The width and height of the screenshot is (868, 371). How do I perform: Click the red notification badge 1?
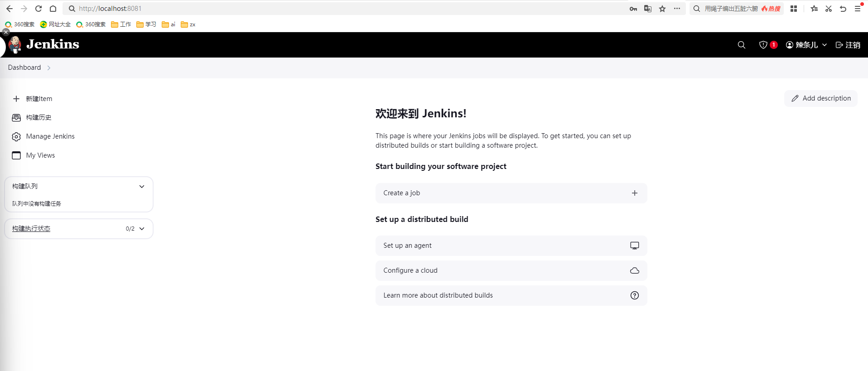tap(774, 45)
